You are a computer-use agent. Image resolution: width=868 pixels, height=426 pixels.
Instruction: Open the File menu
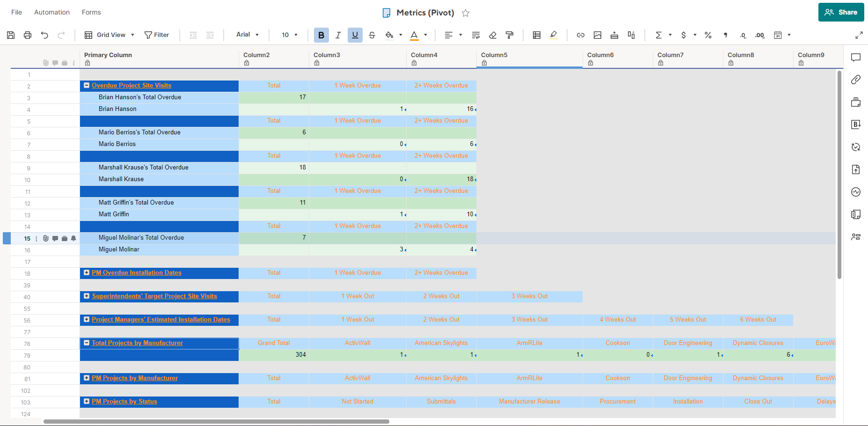pos(16,12)
